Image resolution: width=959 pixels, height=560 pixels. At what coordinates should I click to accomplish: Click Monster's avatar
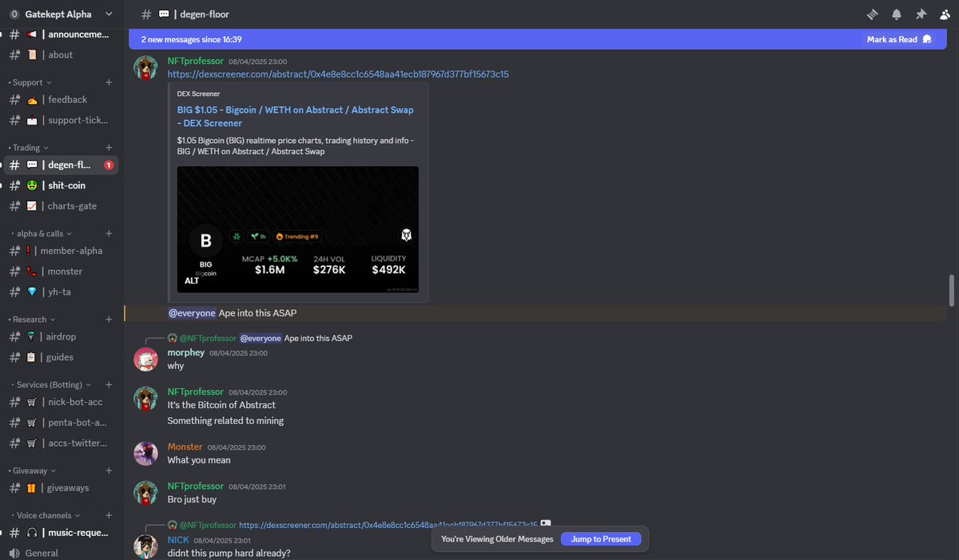click(x=145, y=454)
